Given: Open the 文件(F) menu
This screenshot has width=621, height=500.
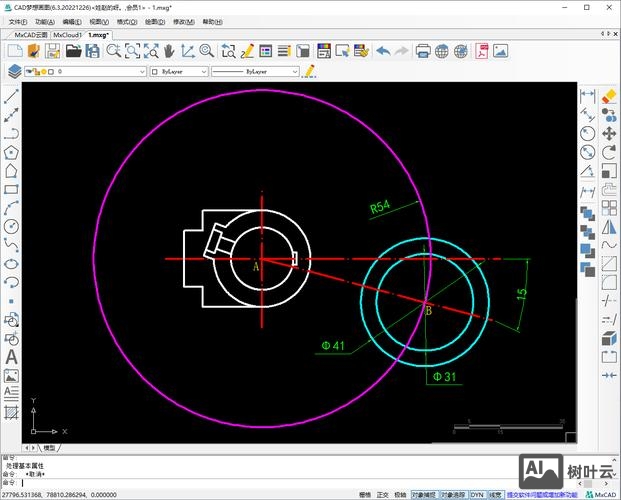Looking at the screenshot, I should (18, 21).
